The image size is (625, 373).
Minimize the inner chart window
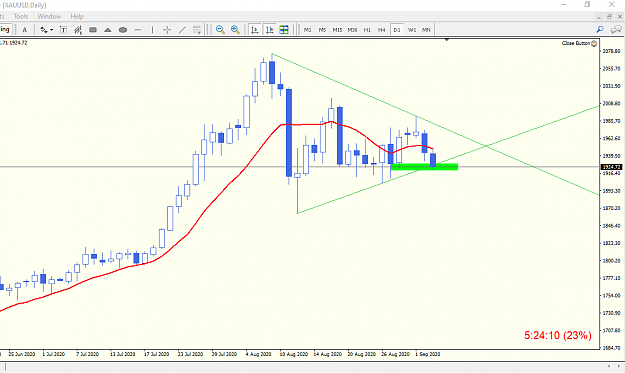click(599, 17)
